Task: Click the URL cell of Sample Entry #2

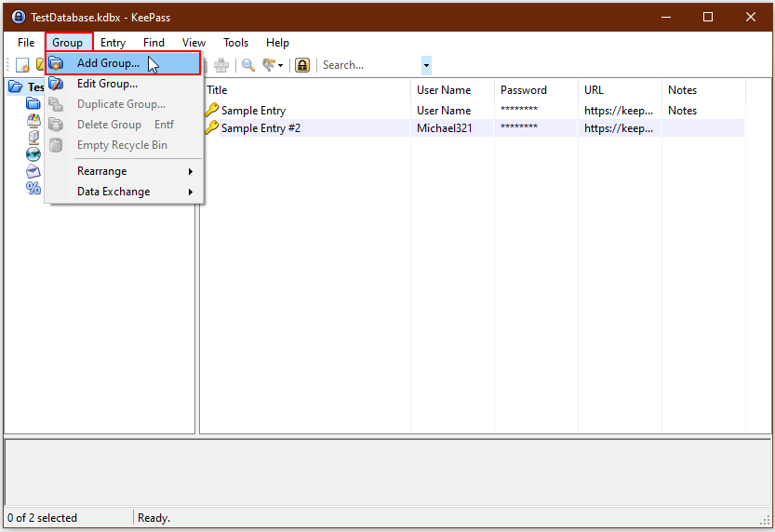Action: click(619, 128)
